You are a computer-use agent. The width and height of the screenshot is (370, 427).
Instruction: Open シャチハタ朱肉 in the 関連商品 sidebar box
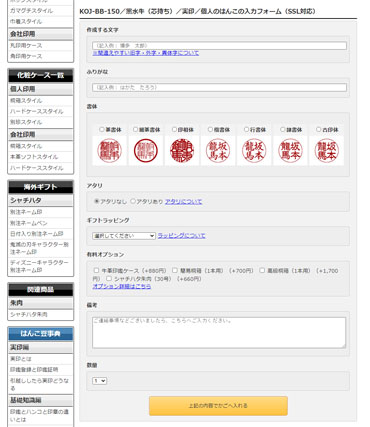click(29, 314)
